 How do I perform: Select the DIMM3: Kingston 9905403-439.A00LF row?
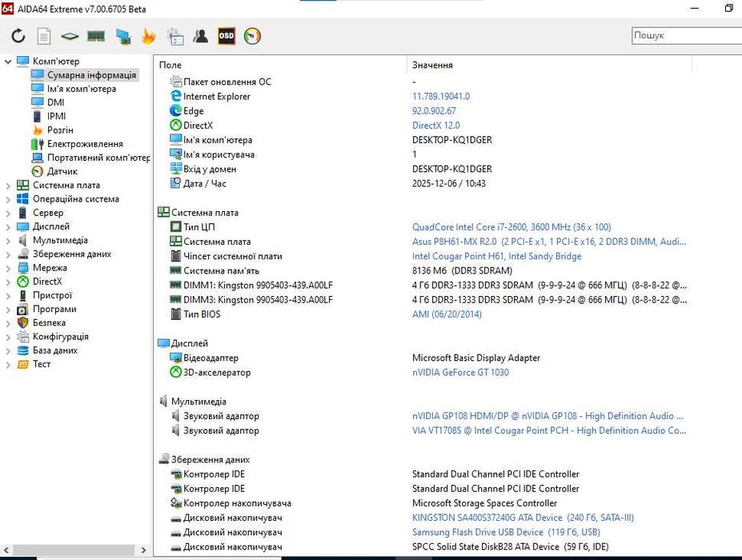pos(428,300)
